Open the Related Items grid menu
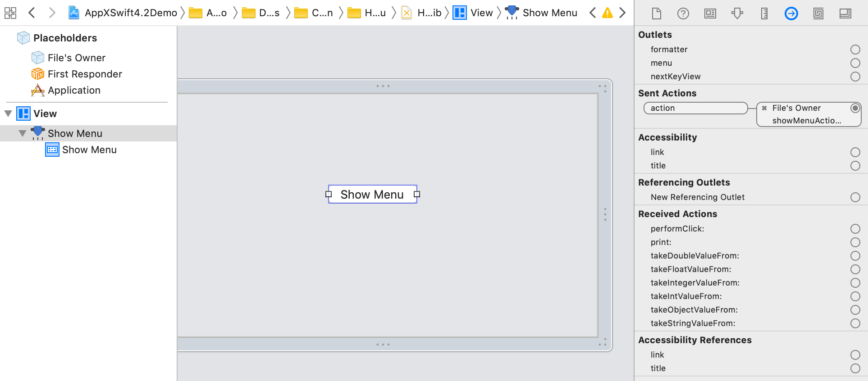This screenshot has height=381, width=868. [x=10, y=13]
